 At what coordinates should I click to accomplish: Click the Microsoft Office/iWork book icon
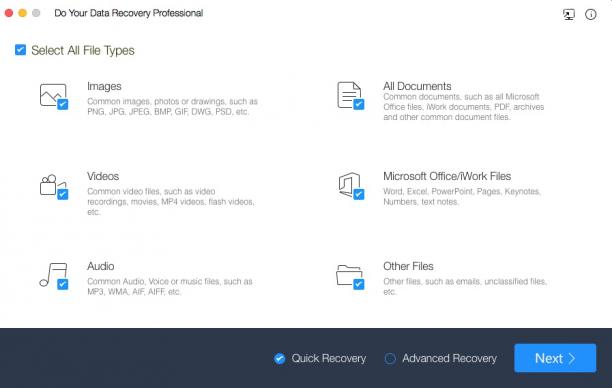click(x=349, y=184)
